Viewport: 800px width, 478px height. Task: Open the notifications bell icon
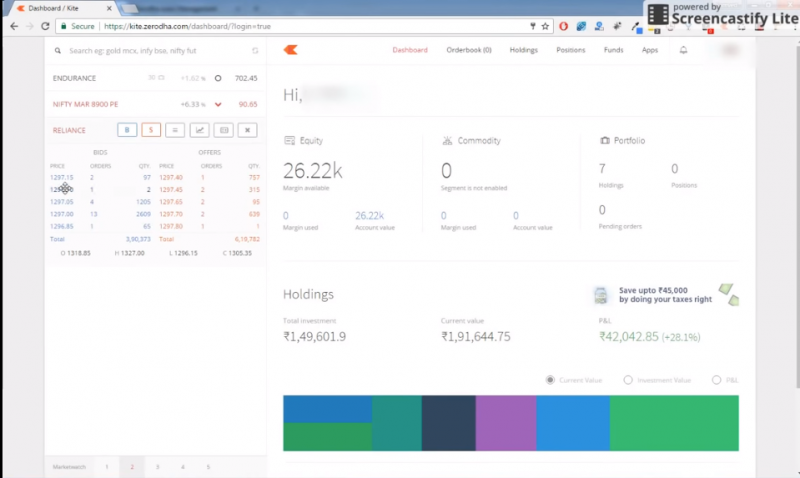[683, 50]
